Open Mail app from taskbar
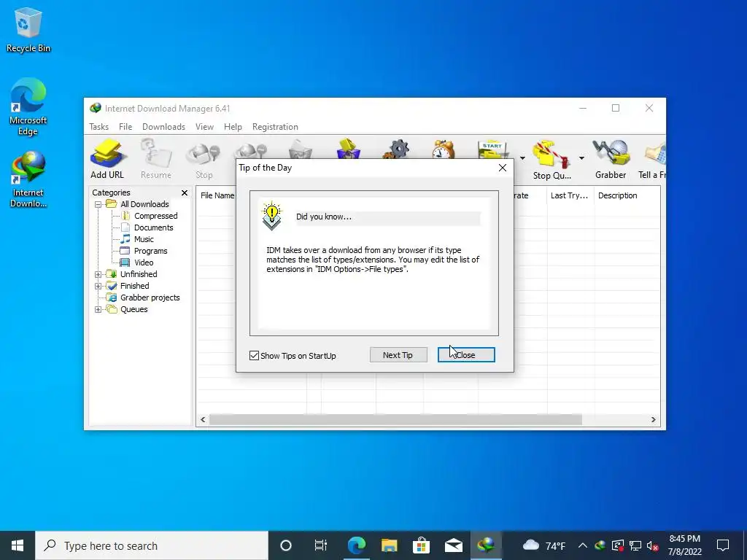 (x=454, y=545)
